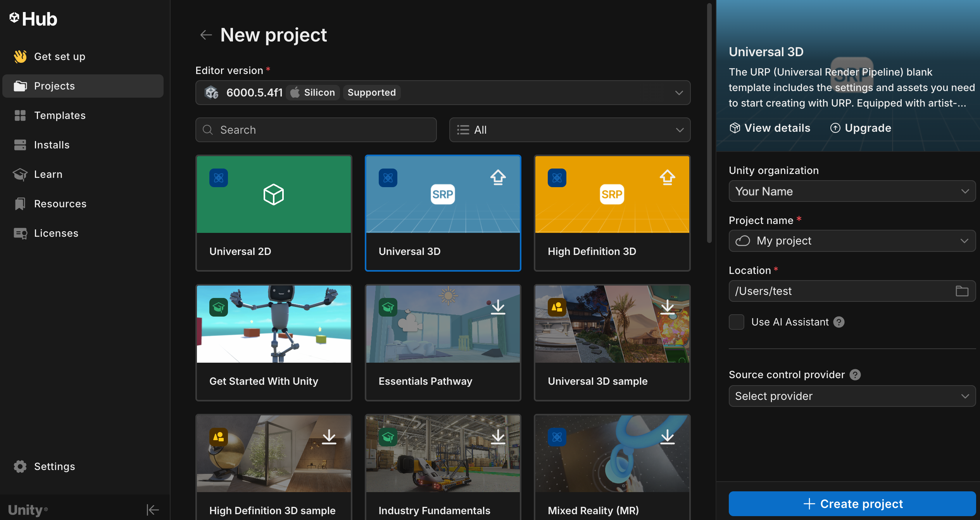Collapse the sidebar with the bottom arrow icon
This screenshot has width=980, height=520.
(x=153, y=510)
